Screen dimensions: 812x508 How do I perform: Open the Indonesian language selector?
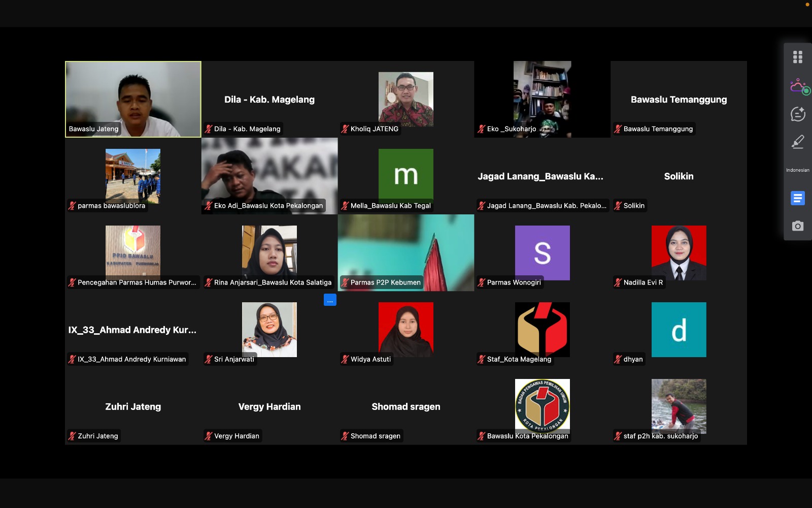point(797,170)
